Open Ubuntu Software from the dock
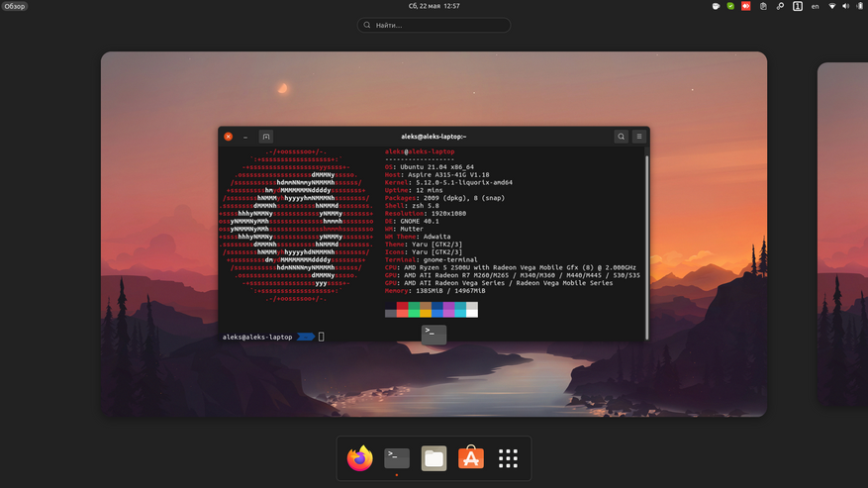Viewport: 868px width, 488px height. tap(471, 457)
